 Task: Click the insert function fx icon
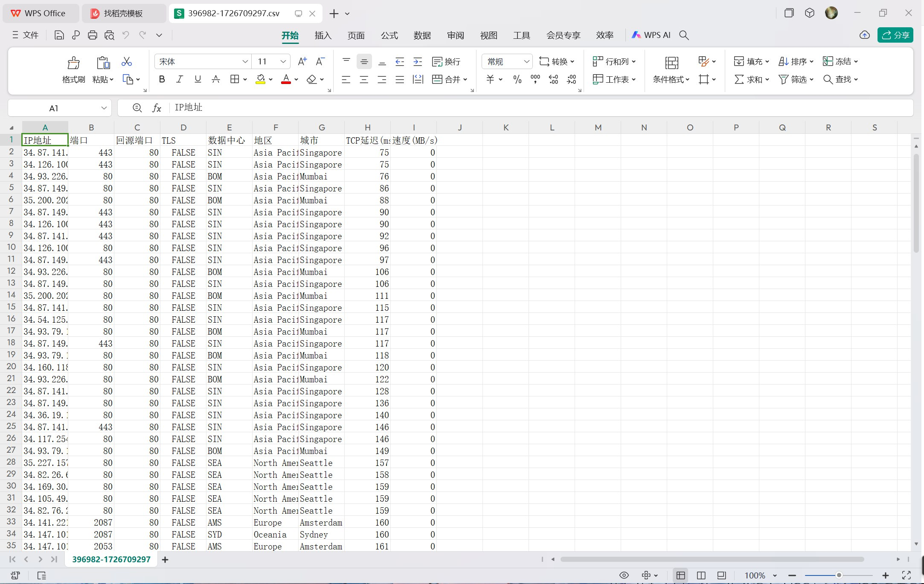pyautogui.click(x=157, y=108)
